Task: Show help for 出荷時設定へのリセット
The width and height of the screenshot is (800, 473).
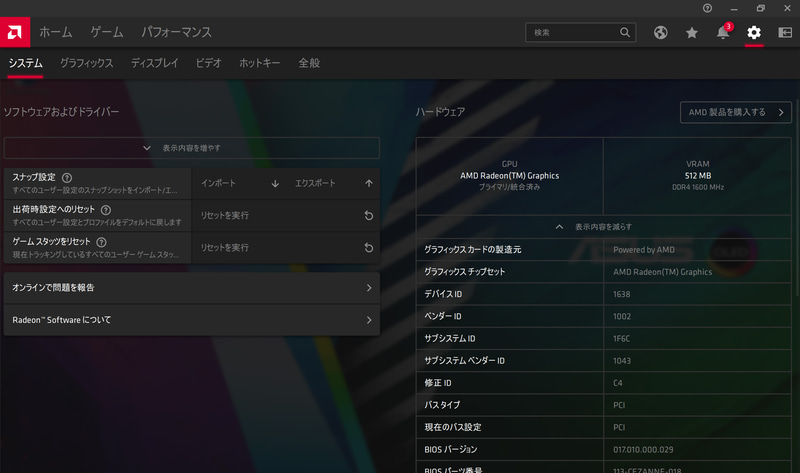Action: click(x=106, y=210)
